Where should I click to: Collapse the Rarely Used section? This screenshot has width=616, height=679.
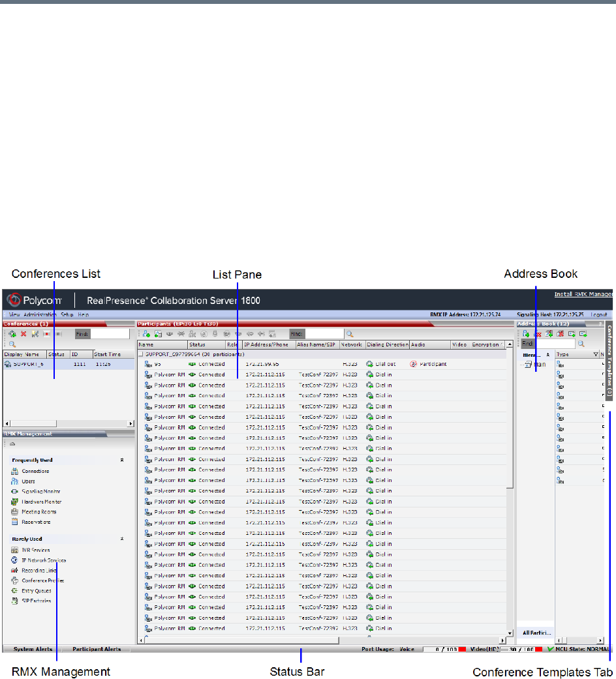pos(122,539)
